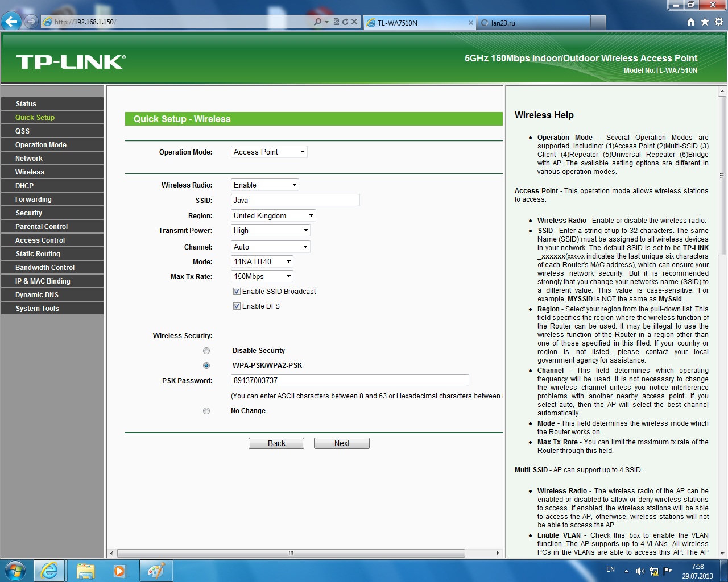The height and width of the screenshot is (582, 728).
Task: Open the Security sidebar menu
Action: pyautogui.click(x=52, y=213)
